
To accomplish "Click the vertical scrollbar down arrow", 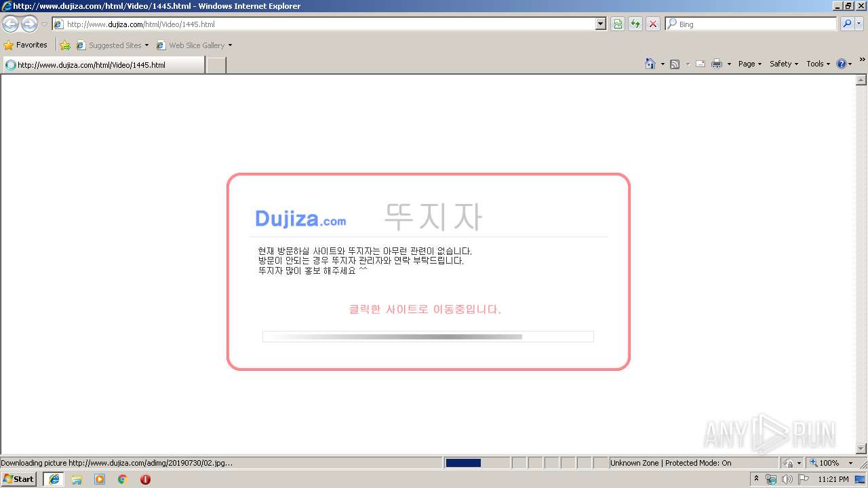I will 862,449.
